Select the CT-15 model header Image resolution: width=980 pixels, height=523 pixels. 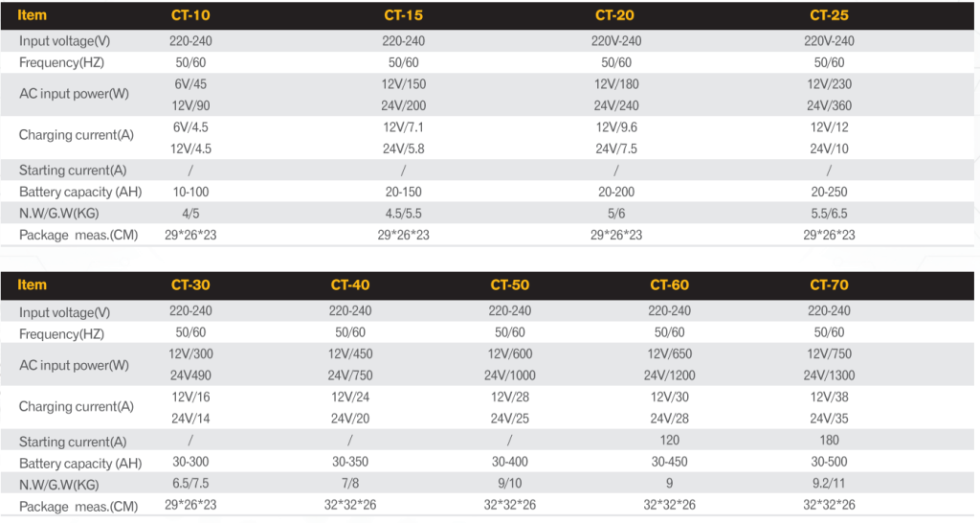point(403,15)
